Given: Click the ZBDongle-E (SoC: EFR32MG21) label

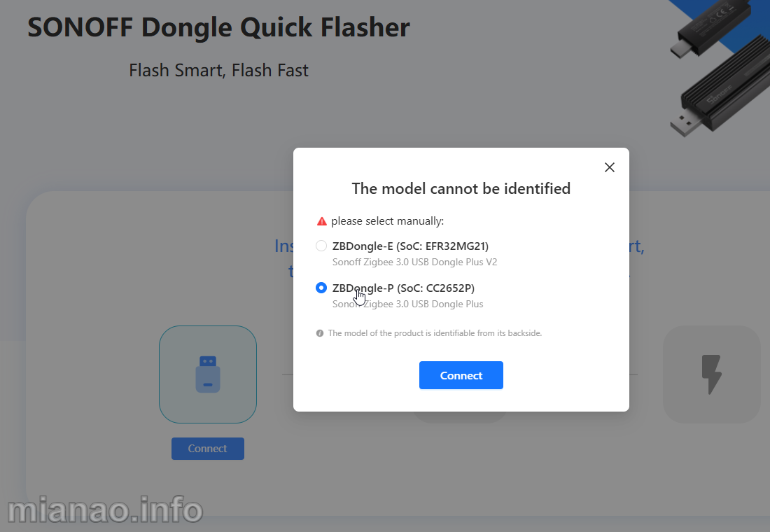Looking at the screenshot, I should click(x=410, y=246).
